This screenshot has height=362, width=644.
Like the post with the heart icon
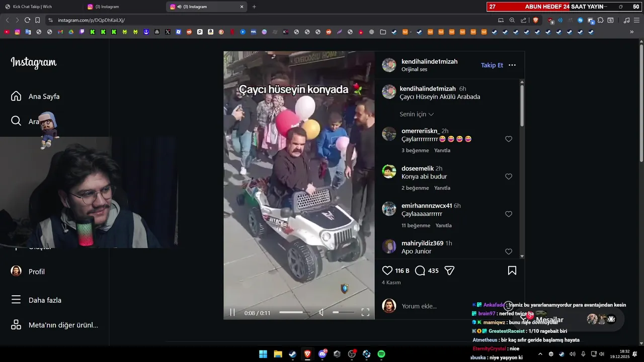(x=387, y=270)
